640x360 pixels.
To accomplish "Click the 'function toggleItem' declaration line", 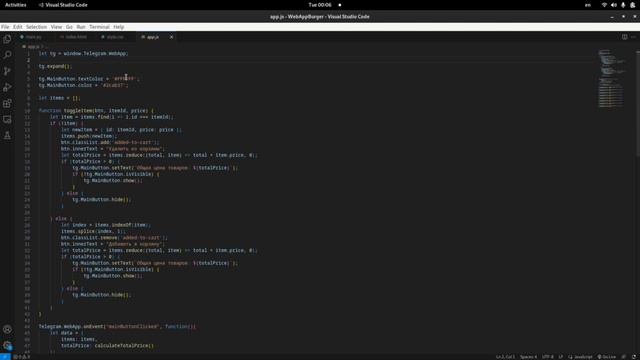I will pos(96,111).
